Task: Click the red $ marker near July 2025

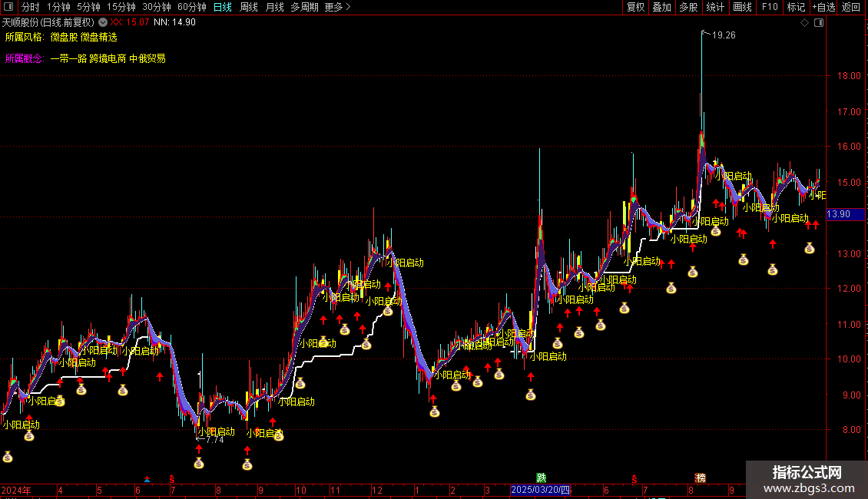Action: tap(634, 479)
